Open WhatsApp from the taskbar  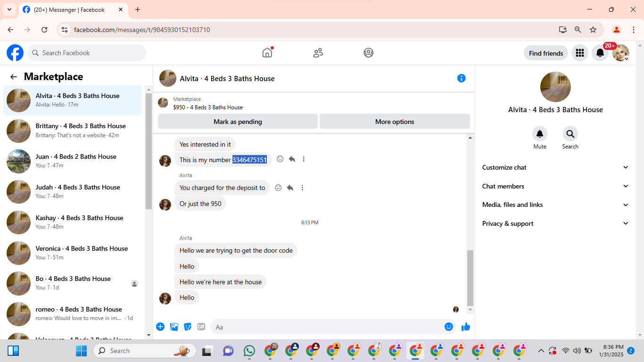pyautogui.click(x=249, y=351)
